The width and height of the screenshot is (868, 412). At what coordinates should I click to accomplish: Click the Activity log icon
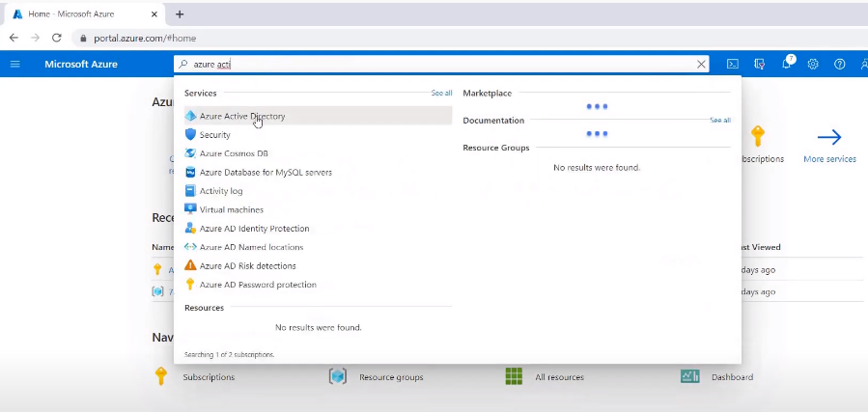coord(190,191)
